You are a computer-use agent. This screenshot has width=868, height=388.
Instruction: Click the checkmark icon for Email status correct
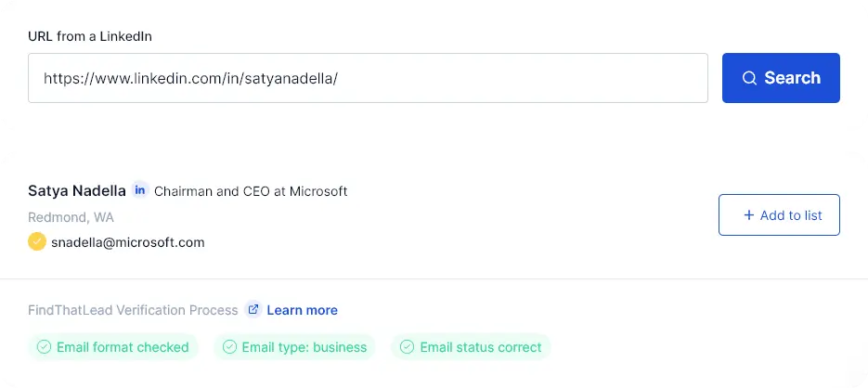(x=407, y=347)
